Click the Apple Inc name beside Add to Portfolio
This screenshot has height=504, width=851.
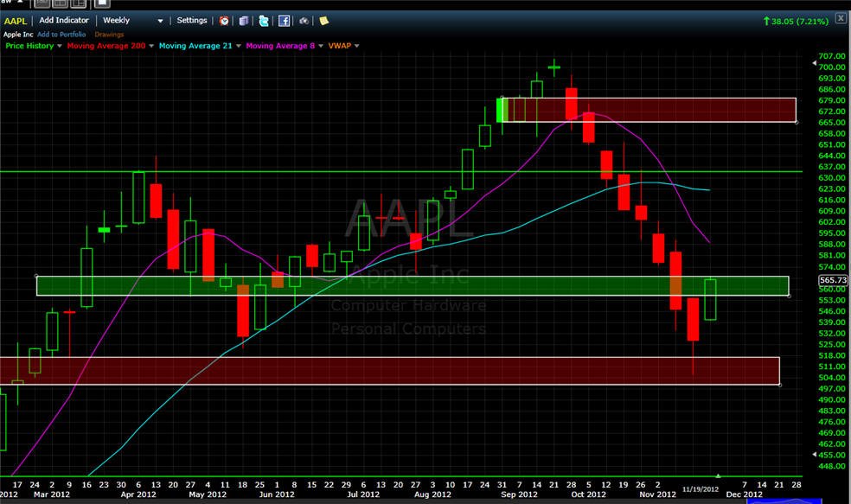[x=18, y=35]
